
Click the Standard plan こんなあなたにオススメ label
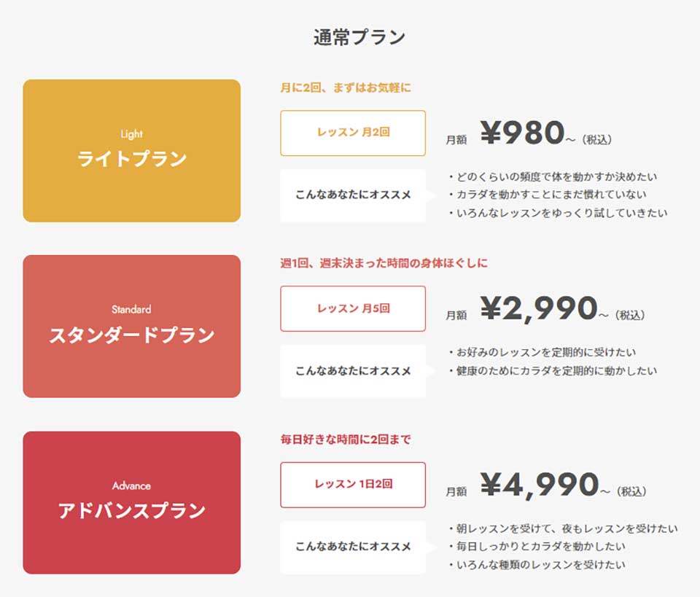(x=353, y=371)
